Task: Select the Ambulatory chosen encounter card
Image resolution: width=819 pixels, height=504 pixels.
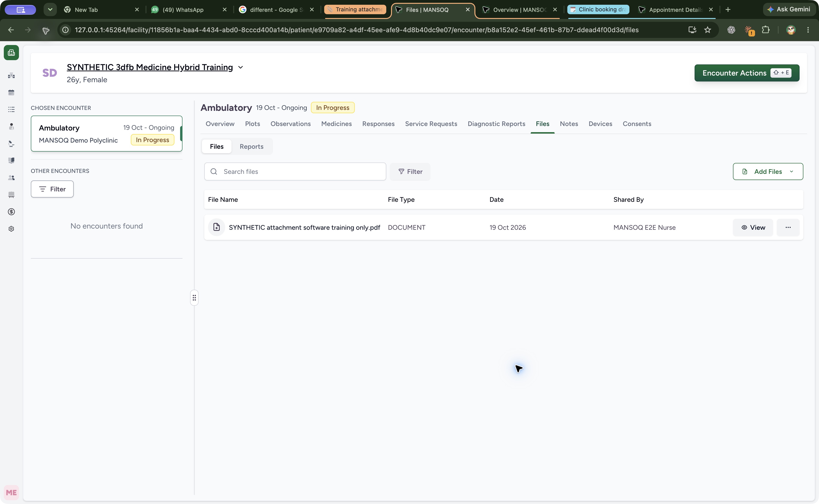Action: [x=106, y=134]
